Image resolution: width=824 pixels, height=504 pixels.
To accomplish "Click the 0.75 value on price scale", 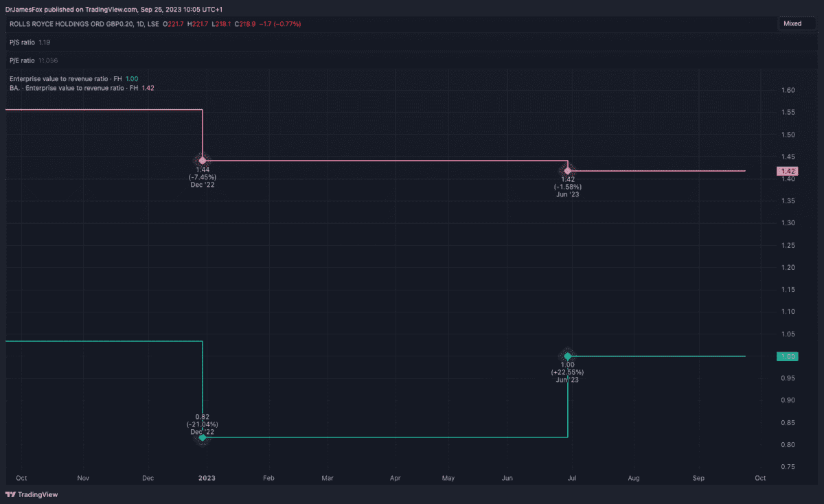I will (788, 467).
